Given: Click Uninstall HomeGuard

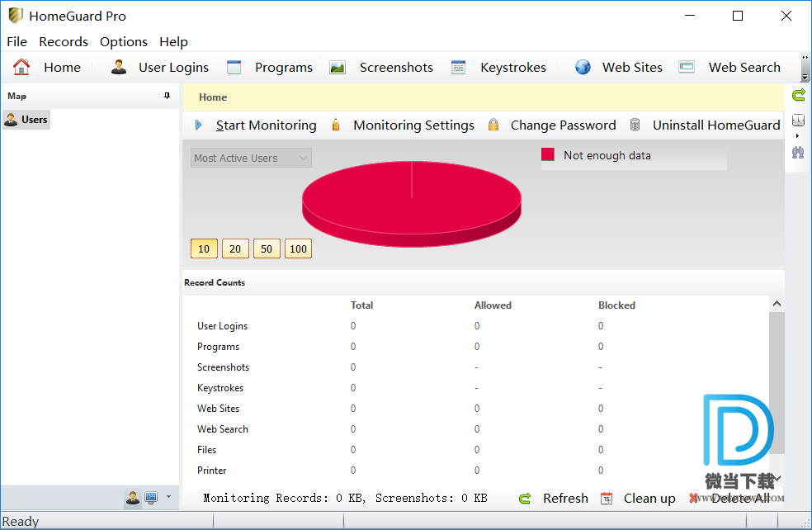Looking at the screenshot, I should pos(716,125).
